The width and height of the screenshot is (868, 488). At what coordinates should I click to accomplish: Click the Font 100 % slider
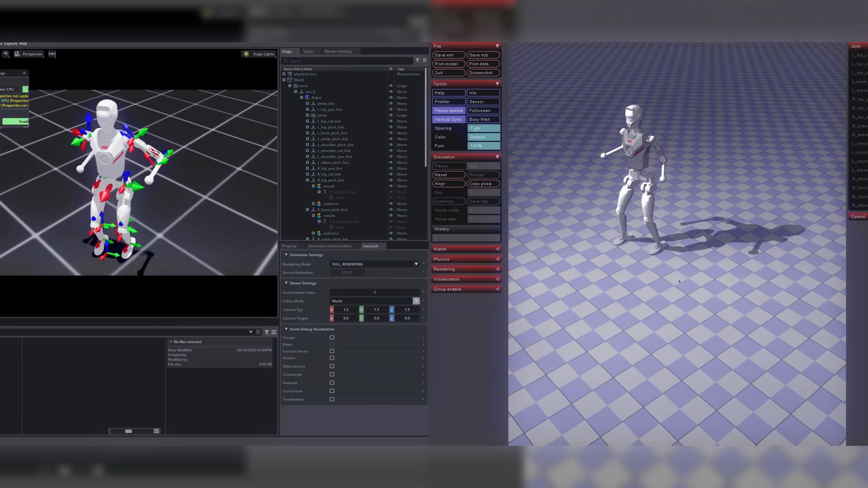(484, 146)
